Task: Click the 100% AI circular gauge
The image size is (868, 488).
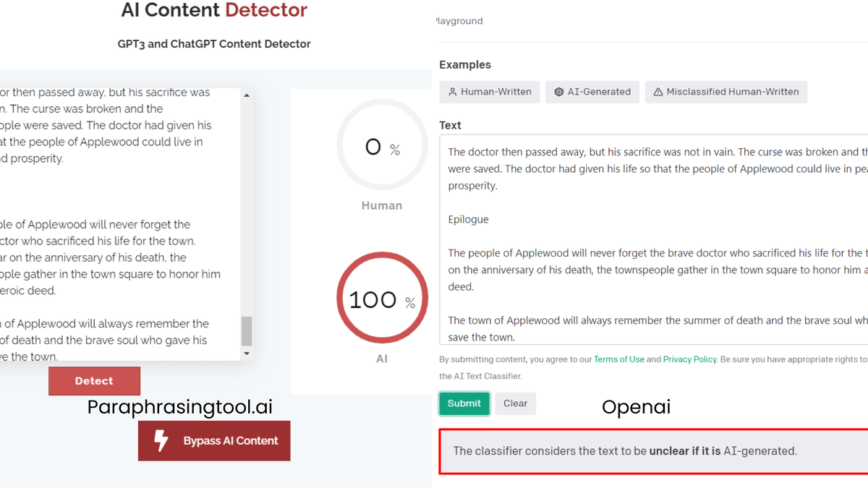Action: (x=382, y=298)
